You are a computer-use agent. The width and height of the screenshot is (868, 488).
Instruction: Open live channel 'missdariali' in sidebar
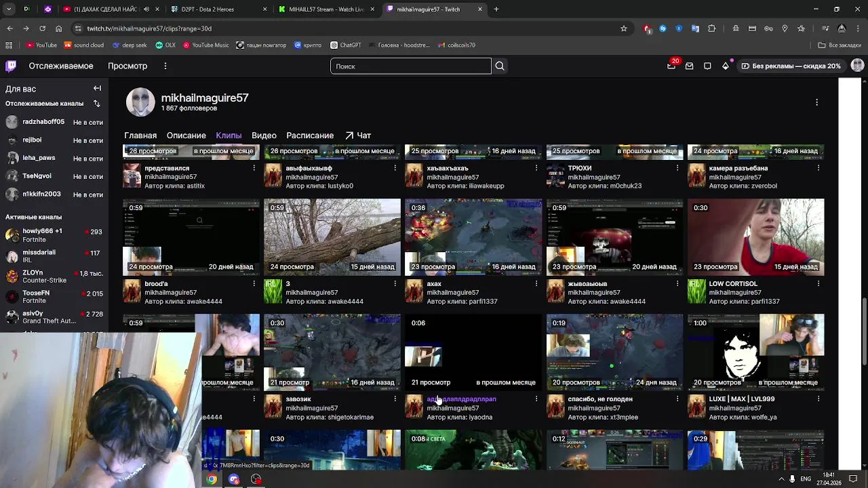tap(54, 256)
